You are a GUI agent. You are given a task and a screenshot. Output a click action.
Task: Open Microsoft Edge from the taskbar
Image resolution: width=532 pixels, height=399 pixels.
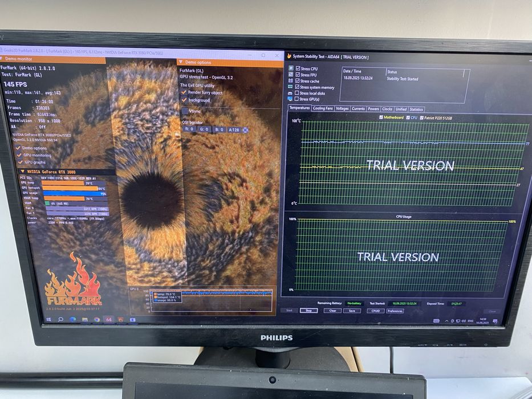[72, 320]
